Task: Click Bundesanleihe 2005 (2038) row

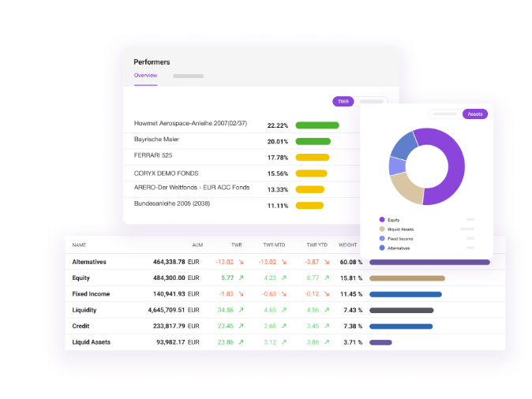Action: click(x=242, y=206)
